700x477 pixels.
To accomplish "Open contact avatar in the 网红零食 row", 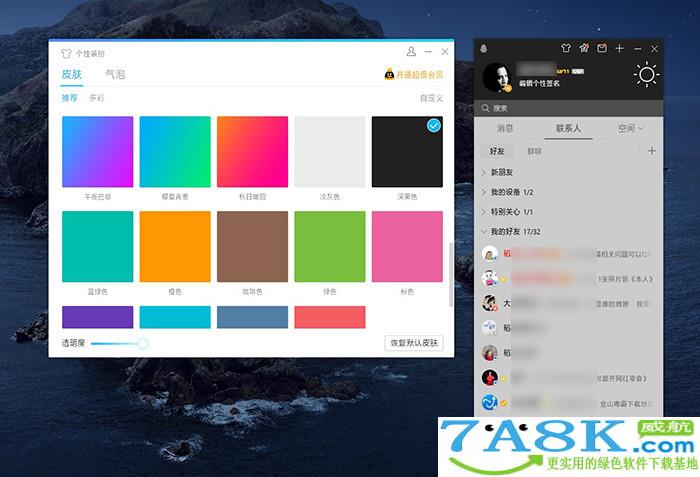I will pyautogui.click(x=490, y=378).
